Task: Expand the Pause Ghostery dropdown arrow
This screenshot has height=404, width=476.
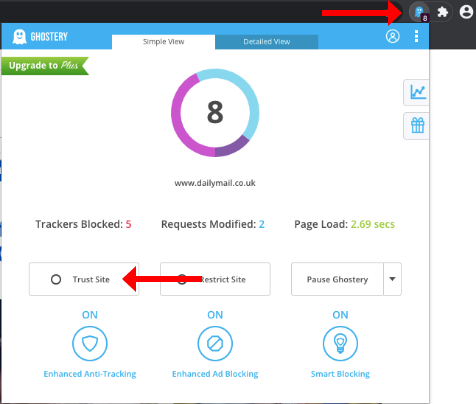Action: (x=392, y=279)
